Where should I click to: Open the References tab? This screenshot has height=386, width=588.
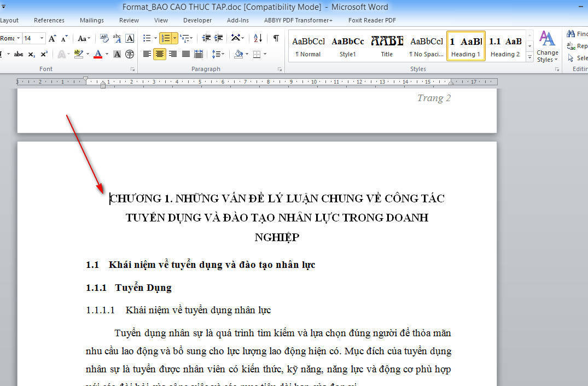pos(49,20)
